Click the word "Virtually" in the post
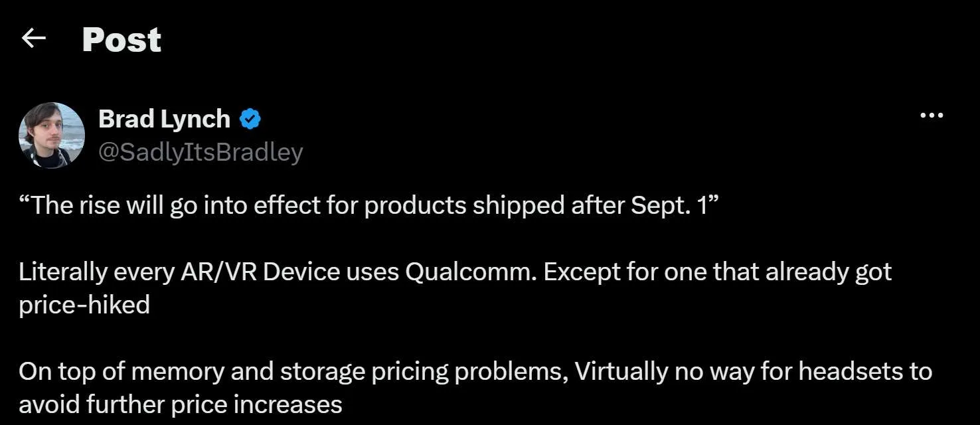Viewport: 980px width, 425px height. point(621,371)
